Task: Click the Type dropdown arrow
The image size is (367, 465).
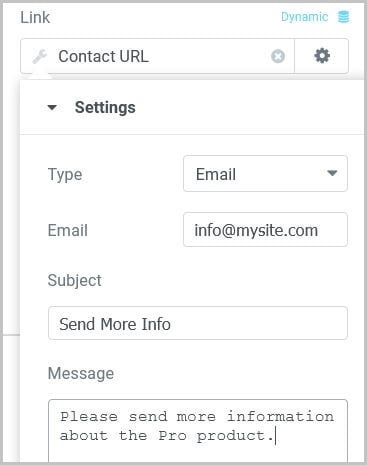Action: click(x=332, y=173)
